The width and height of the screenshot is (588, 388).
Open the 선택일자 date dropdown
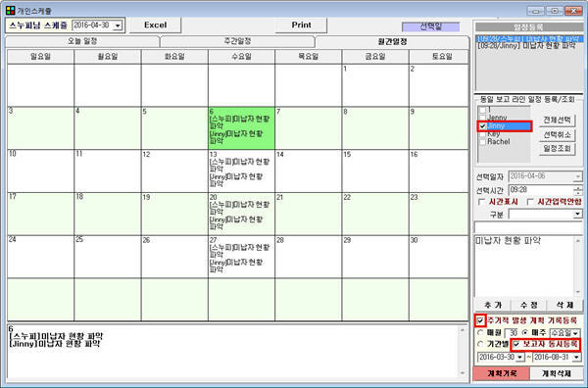pos(577,176)
